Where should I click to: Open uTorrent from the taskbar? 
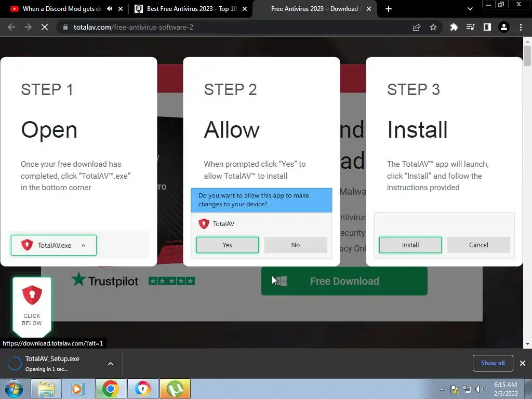tap(175, 389)
